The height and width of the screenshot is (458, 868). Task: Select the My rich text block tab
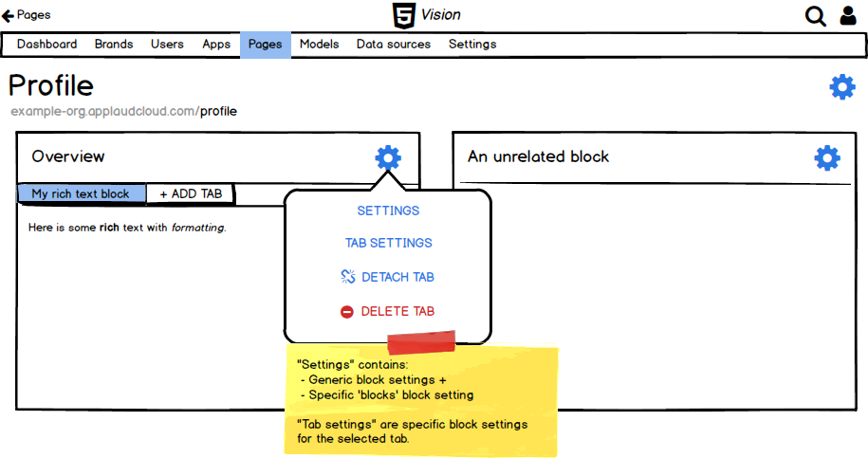click(81, 193)
